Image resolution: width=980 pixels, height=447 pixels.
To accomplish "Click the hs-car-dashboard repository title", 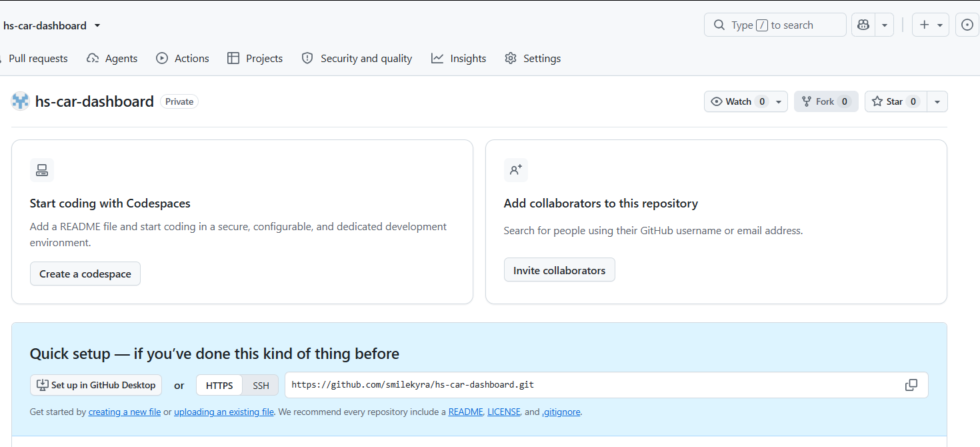I will coord(95,101).
